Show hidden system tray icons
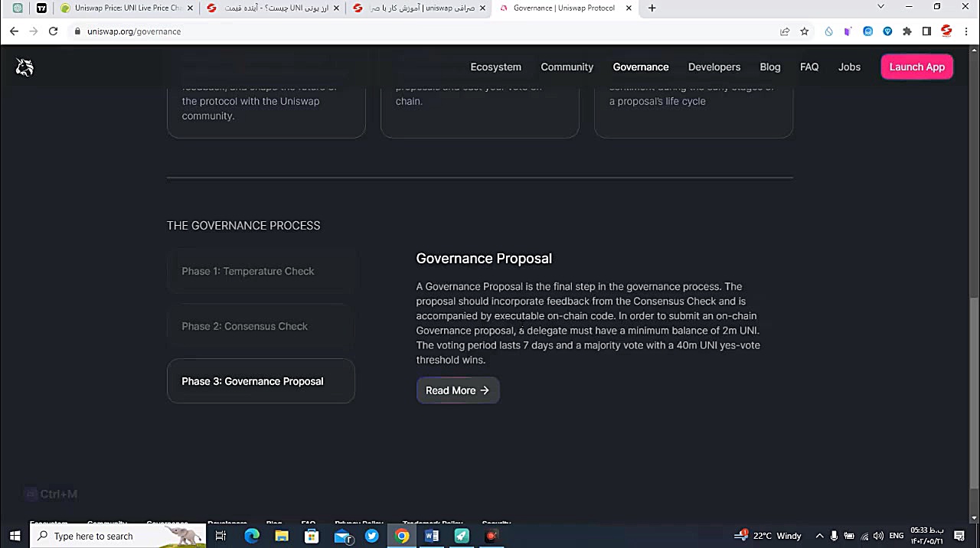 click(x=819, y=536)
